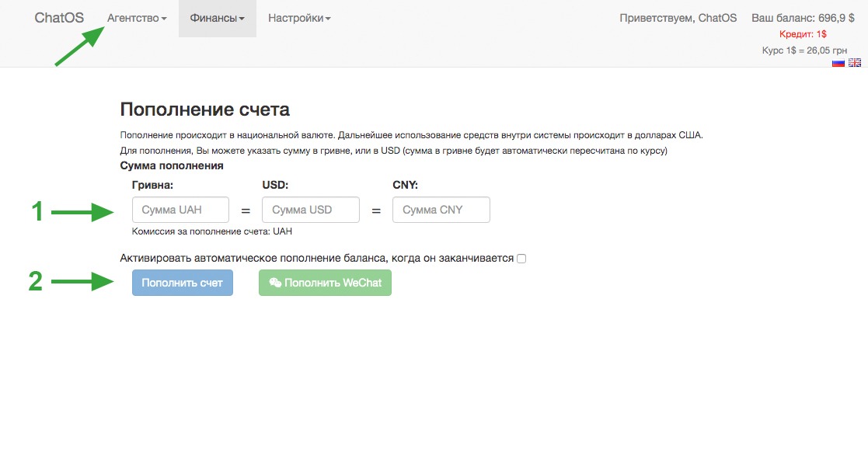Screen dimensions: 868x459
Task: Click the Ваш баланс: 696,9 $ text
Action: point(803,18)
